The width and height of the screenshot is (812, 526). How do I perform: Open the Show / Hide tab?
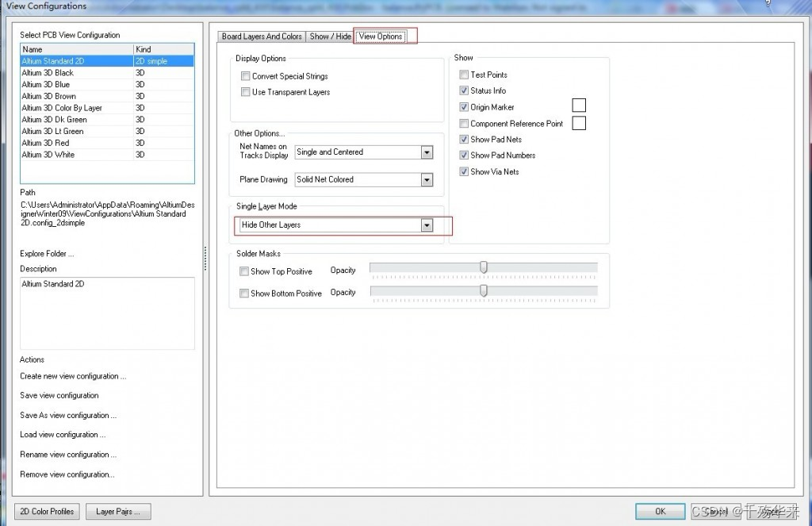coord(330,36)
